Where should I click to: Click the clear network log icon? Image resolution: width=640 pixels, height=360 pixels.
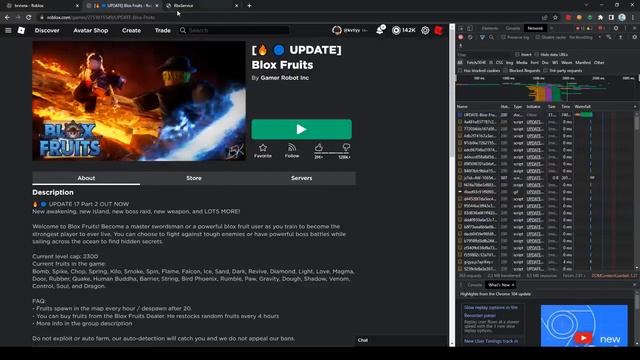point(470,37)
